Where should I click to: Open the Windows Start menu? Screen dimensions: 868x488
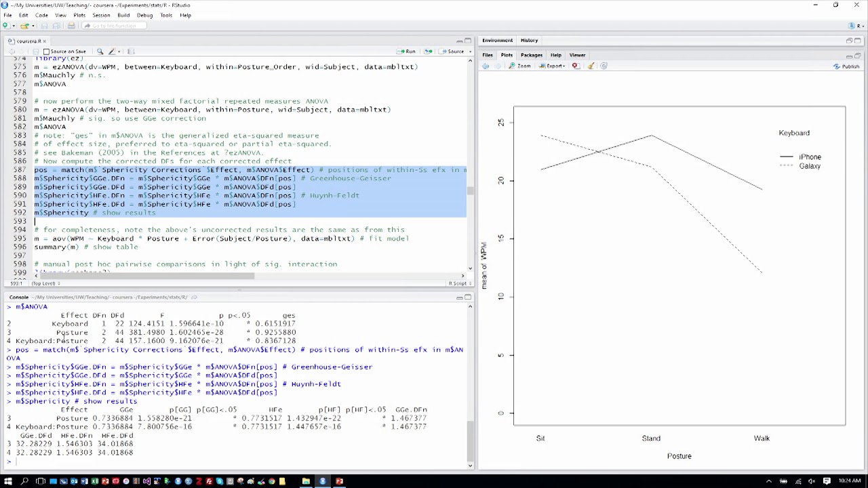click(x=7, y=481)
